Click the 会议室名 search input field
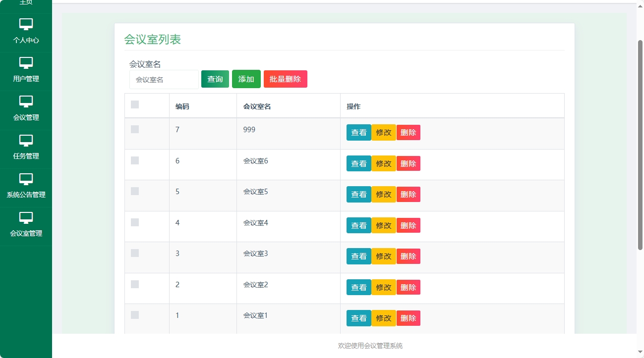The width and height of the screenshot is (644, 358). pyautogui.click(x=164, y=79)
